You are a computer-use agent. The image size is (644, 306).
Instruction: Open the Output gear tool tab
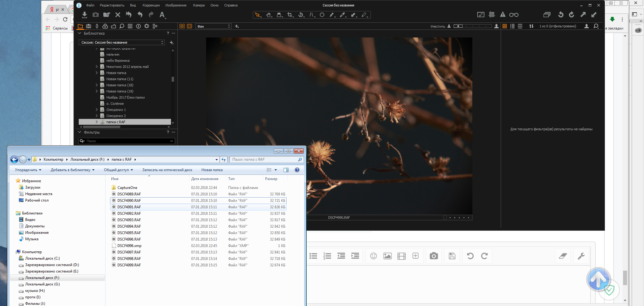[147, 26]
